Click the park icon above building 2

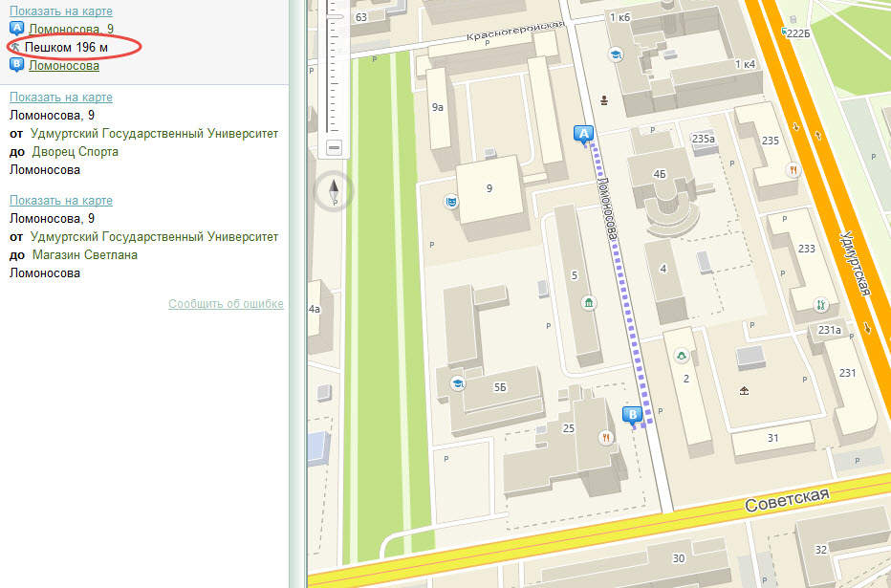pos(681,356)
